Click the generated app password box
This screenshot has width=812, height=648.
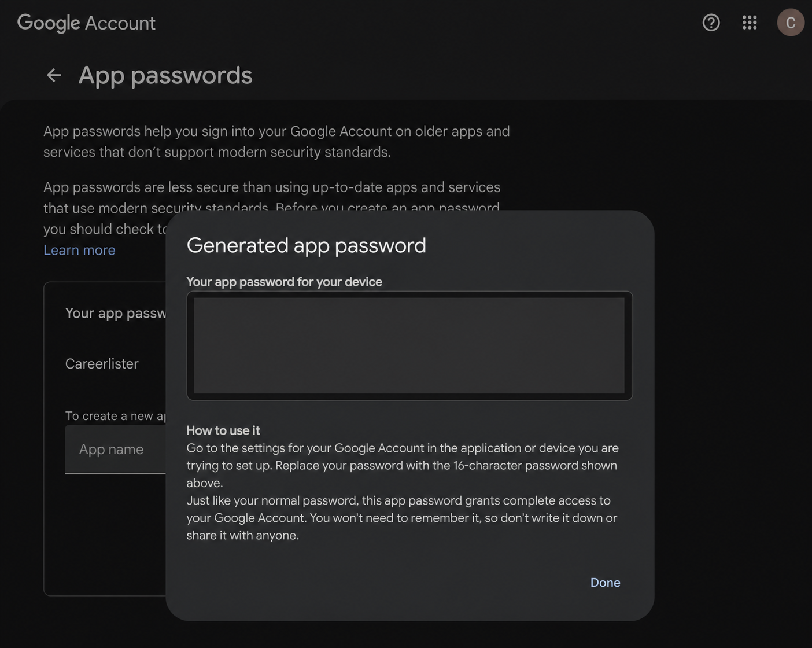click(409, 345)
